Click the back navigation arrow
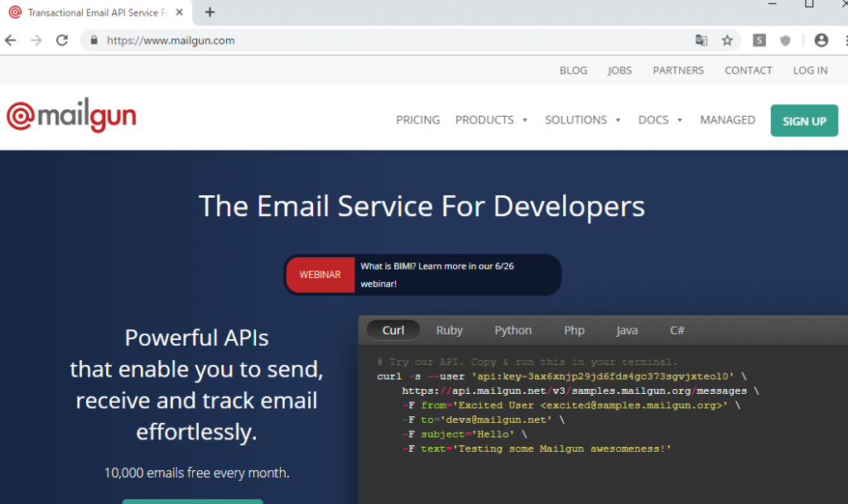Image resolution: width=848 pixels, height=504 pixels. click(x=10, y=39)
